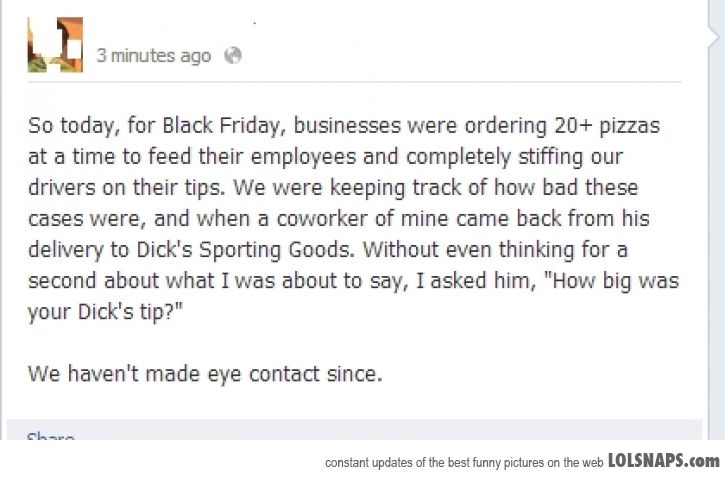Viewport: 725px width, 480px height.
Task: Click the globe public privacy icon
Action: pyautogui.click(x=233, y=56)
